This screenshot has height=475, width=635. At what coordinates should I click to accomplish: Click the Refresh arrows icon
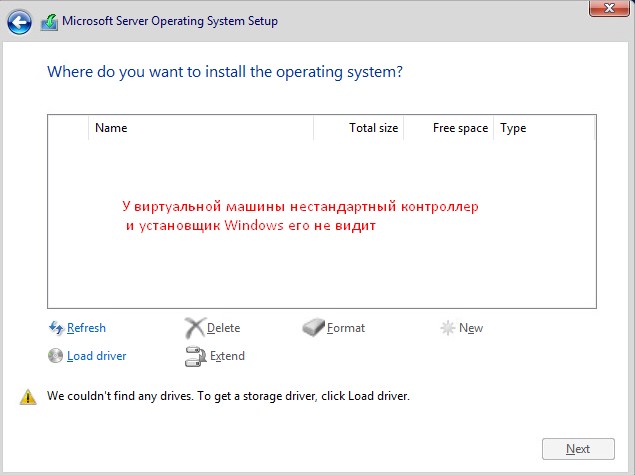56,328
